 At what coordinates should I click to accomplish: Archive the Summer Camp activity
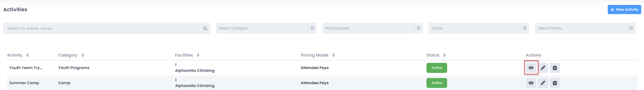tap(555, 83)
